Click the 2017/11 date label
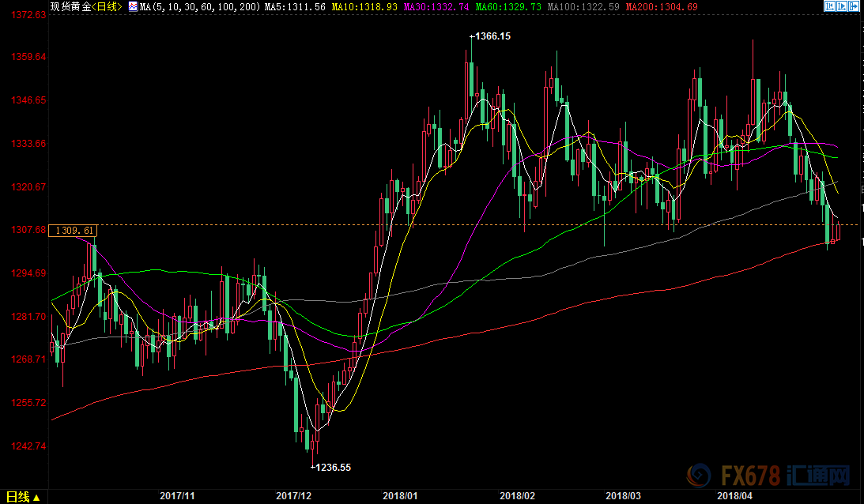864x504 pixels. coord(177,496)
